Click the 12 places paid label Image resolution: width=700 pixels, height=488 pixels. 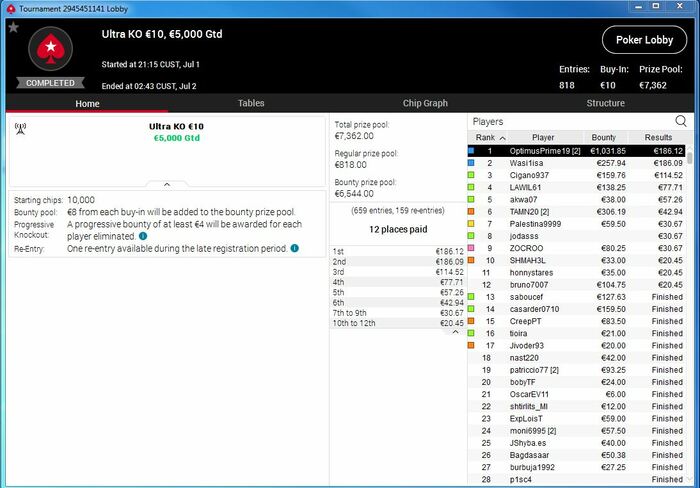(x=398, y=229)
